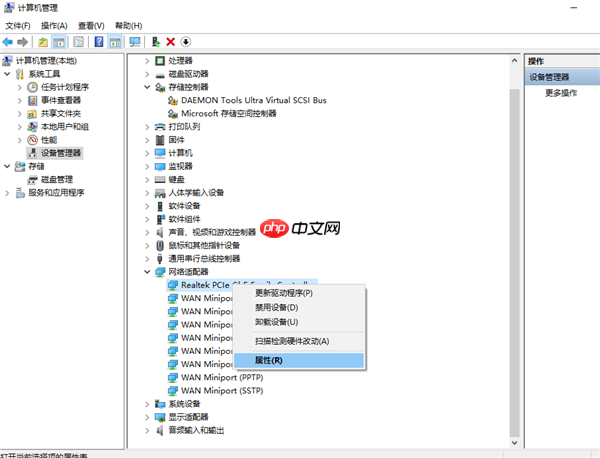Collapse the 网络适配器 device category
Image resolution: width=600 pixels, height=458 pixels.
point(147,272)
